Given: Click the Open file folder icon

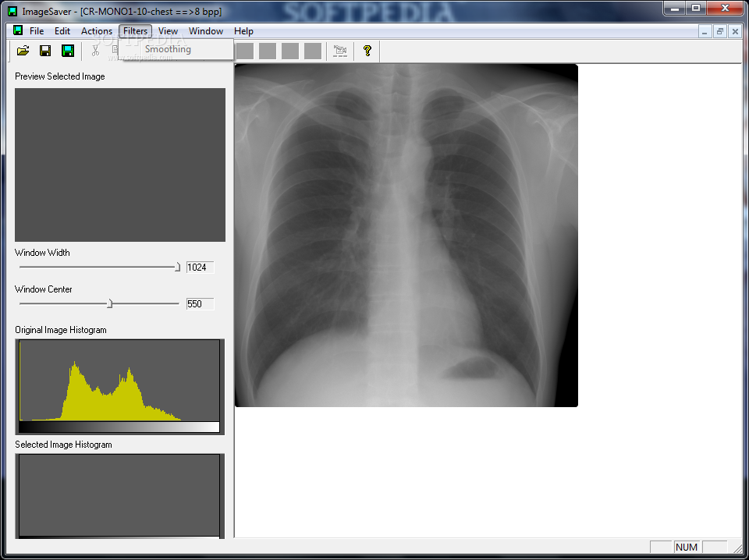Looking at the screenshot, I should pos(23,51).
